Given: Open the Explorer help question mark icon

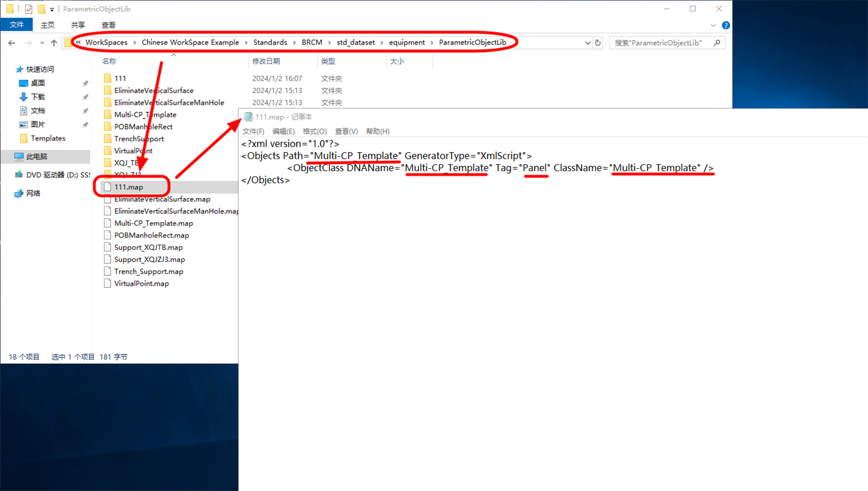Looking at the screenshot, I should pyautogui.click(x=726, y=25).
